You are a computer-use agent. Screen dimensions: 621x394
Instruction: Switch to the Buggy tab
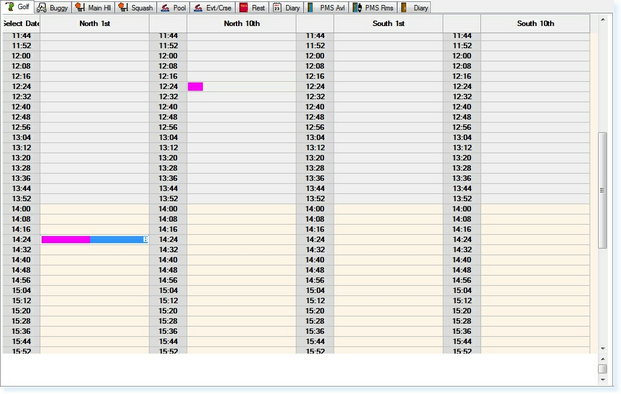53,8
